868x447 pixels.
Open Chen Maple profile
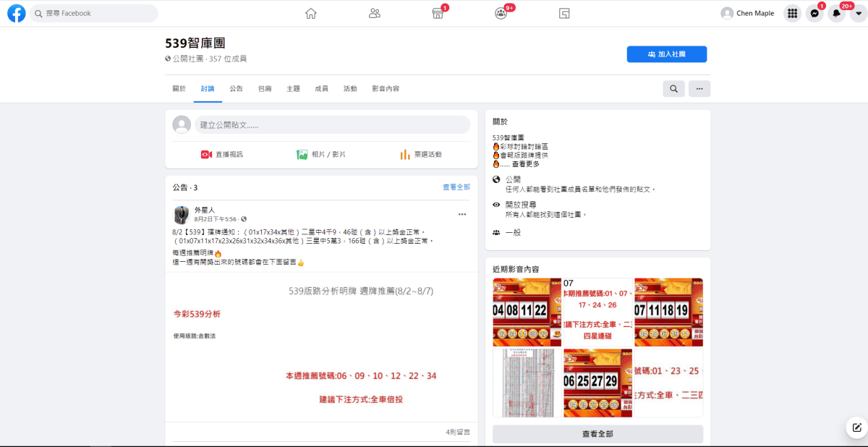point(747,13)
